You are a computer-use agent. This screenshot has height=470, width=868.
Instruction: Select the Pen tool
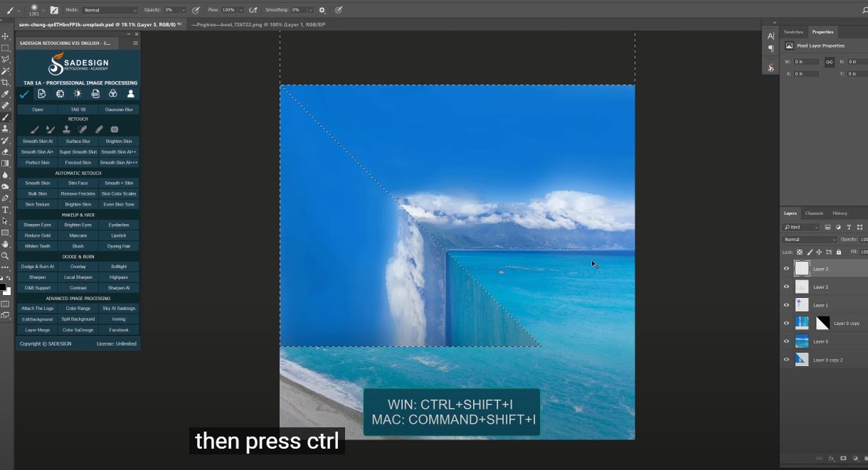pyautogui.click(x=6, y=198)
